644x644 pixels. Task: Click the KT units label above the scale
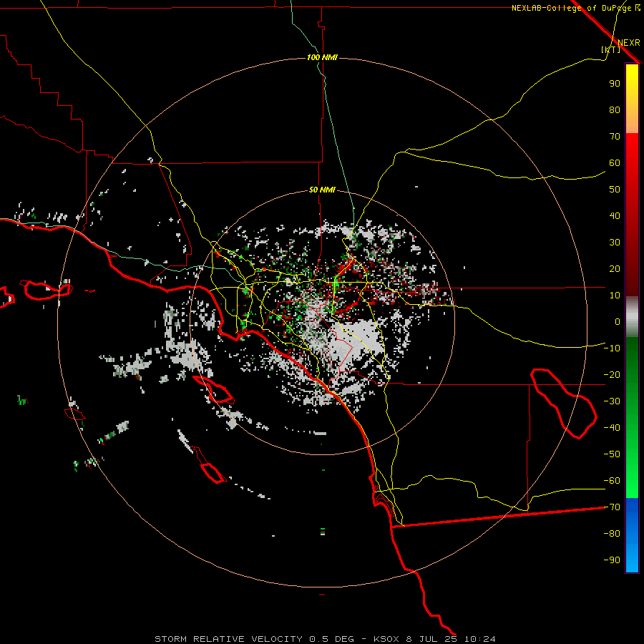coord(611,49)
